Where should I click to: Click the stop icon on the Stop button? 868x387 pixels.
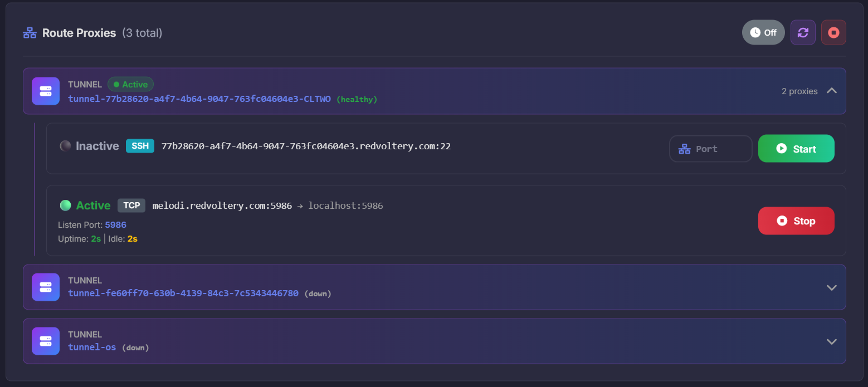pos(782,221)
